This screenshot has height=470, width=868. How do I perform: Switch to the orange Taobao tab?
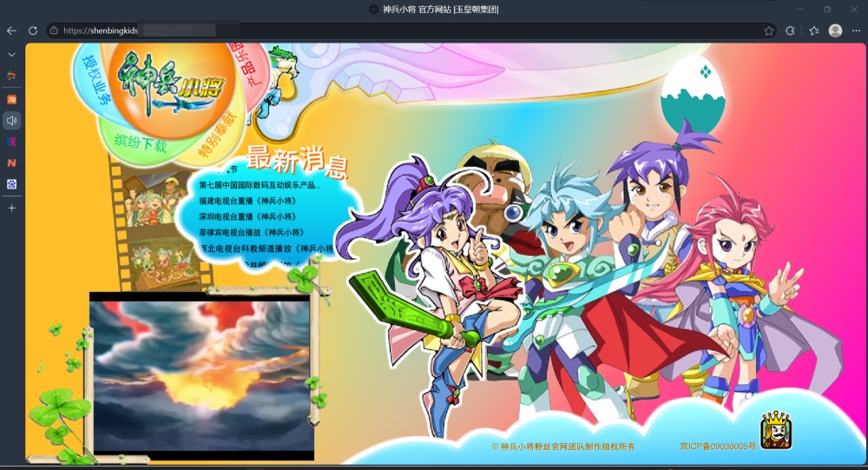point(11,100)
